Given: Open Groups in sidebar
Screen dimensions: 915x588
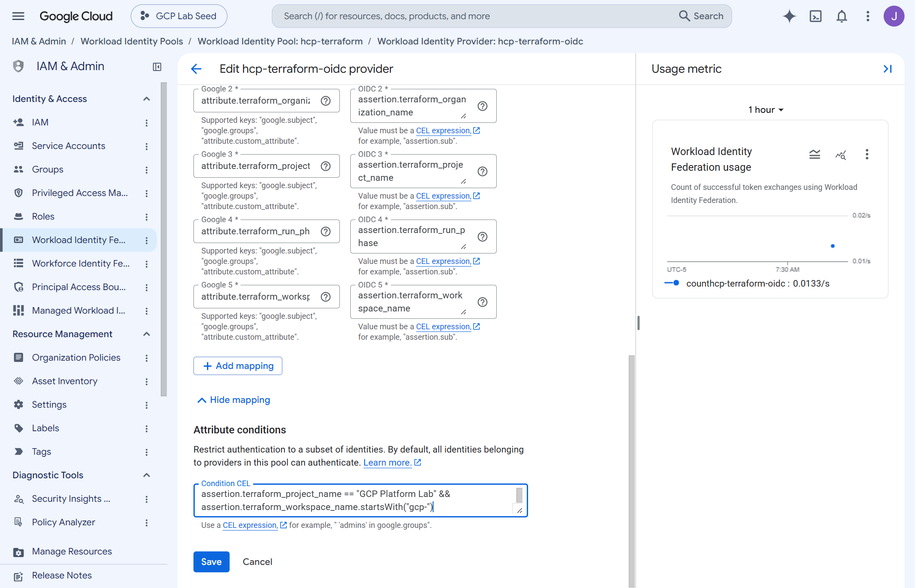Looking at the screenshot, I should pyautogui.click(x=47, y=169).
